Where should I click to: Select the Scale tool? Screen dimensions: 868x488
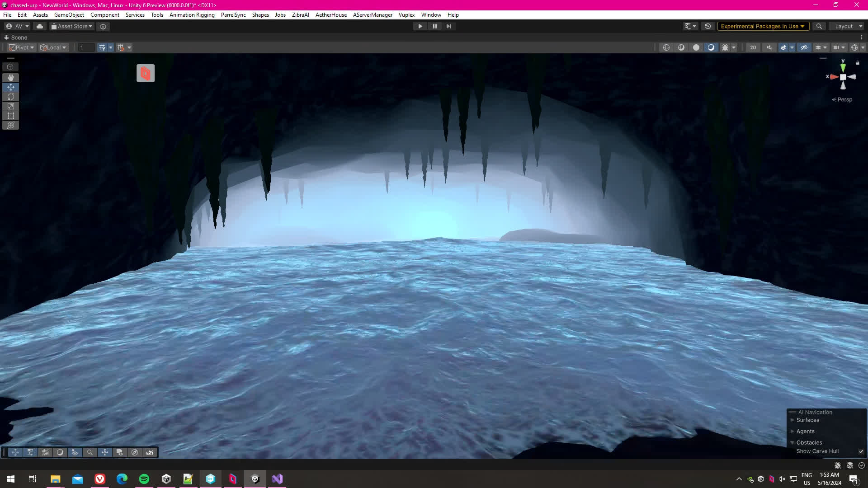pos(10,106)
